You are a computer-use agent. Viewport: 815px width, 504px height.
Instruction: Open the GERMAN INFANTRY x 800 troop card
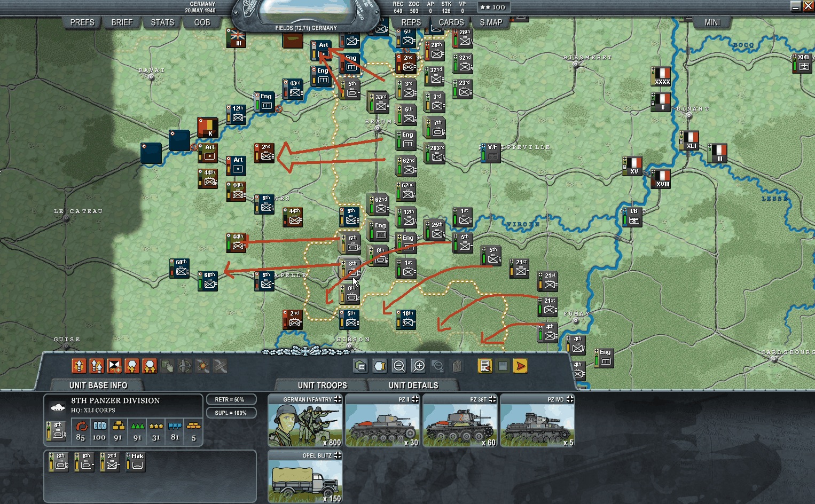305,421
